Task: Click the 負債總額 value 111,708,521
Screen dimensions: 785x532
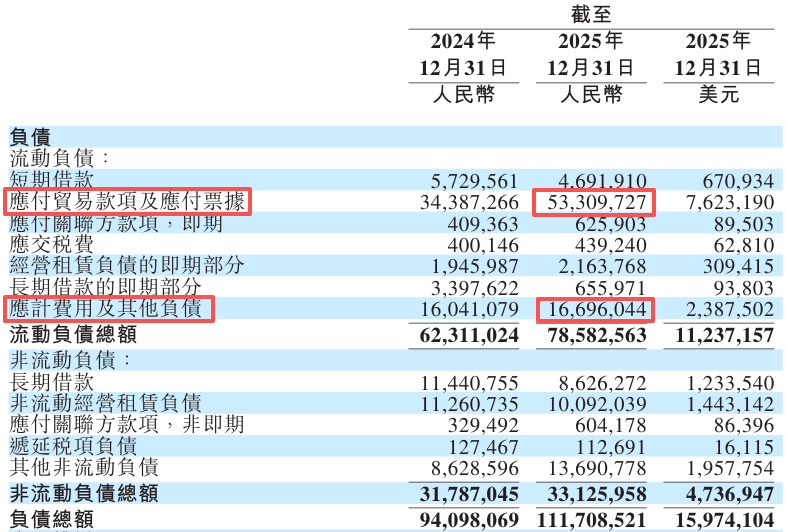Action: 584,519
